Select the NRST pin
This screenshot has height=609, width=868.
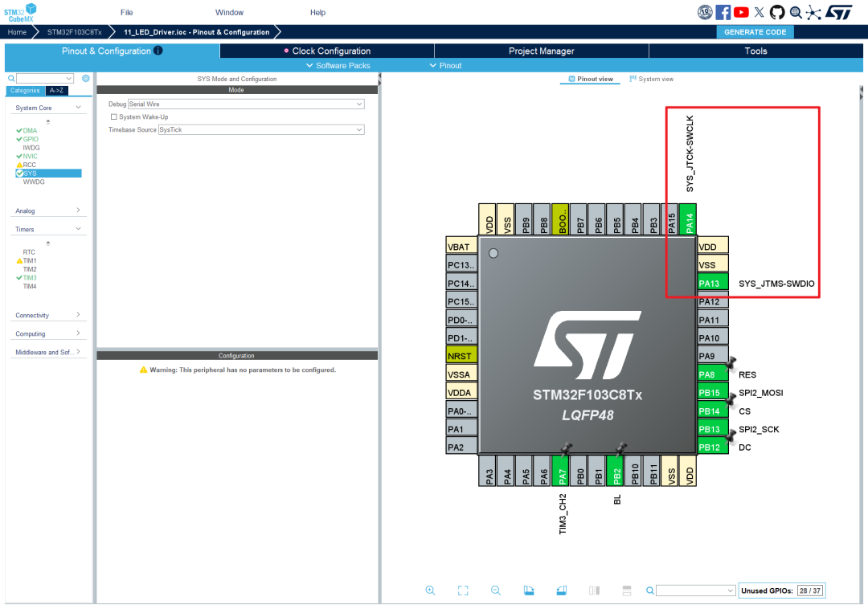[461, 356]
